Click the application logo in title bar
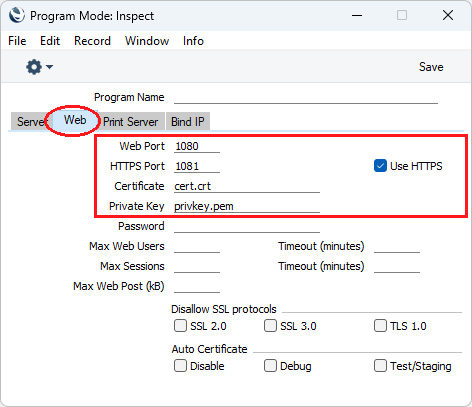This screenshot has width=472, height=407. [x=17, y=15]
